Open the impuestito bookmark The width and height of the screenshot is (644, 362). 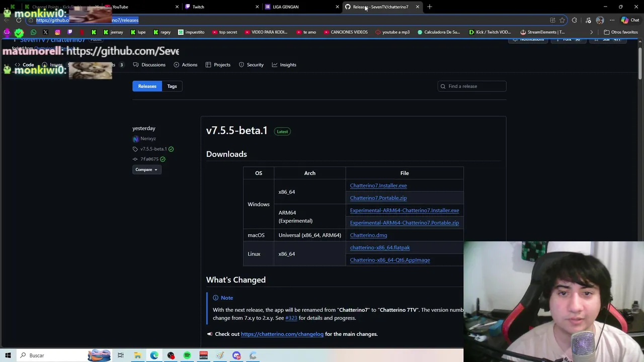click(191, 32)
